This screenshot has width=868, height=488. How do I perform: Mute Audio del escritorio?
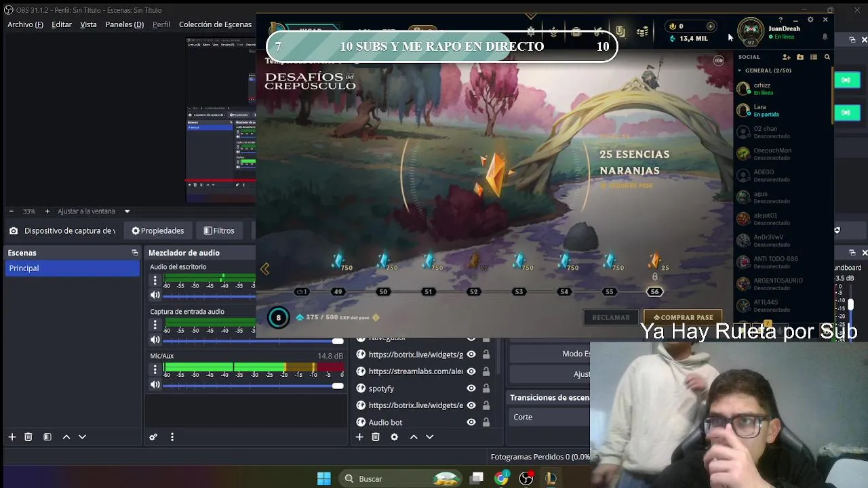[x=155, y=296]
